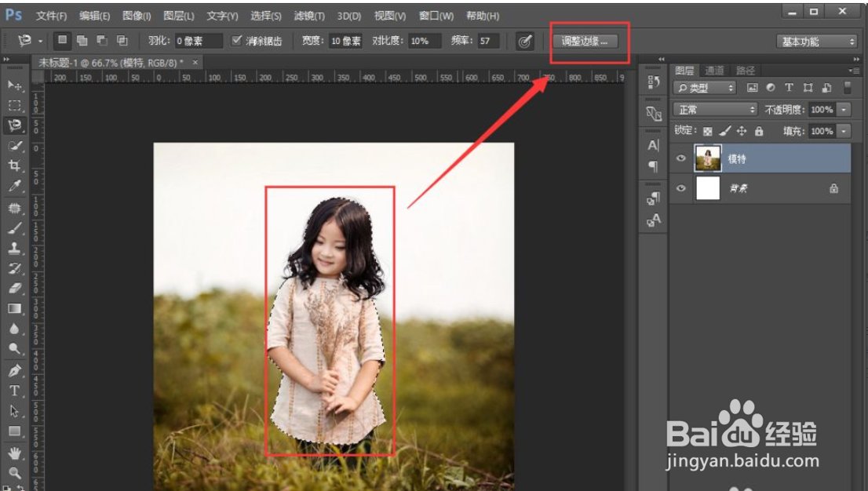
Task: Toggle layer filtering on/off switch
Action: pyautogui.click(x=847, y=88)
